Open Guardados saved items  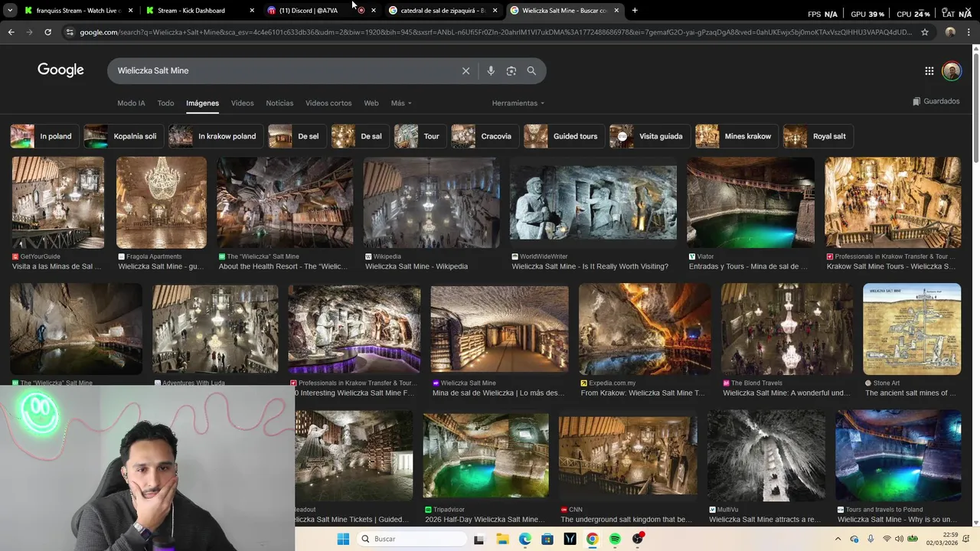click(936, 101)
